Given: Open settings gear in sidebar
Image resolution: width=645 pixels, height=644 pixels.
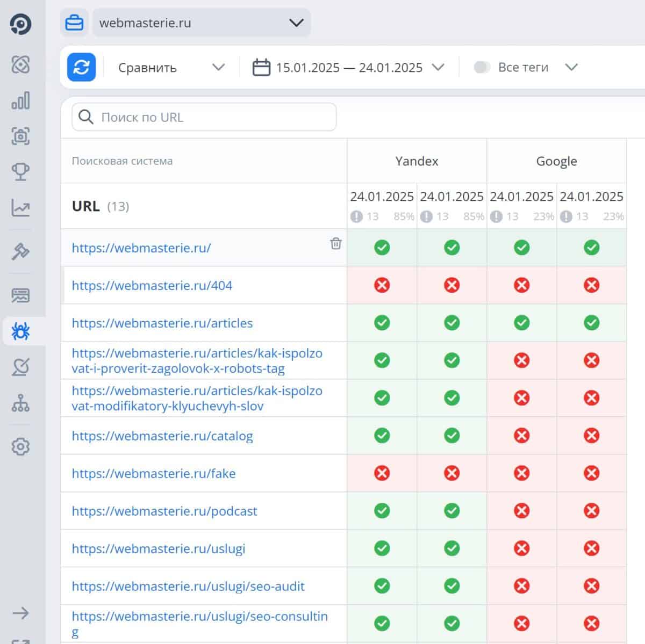Looking at the screenshot, I should click(x=20, y=446).
